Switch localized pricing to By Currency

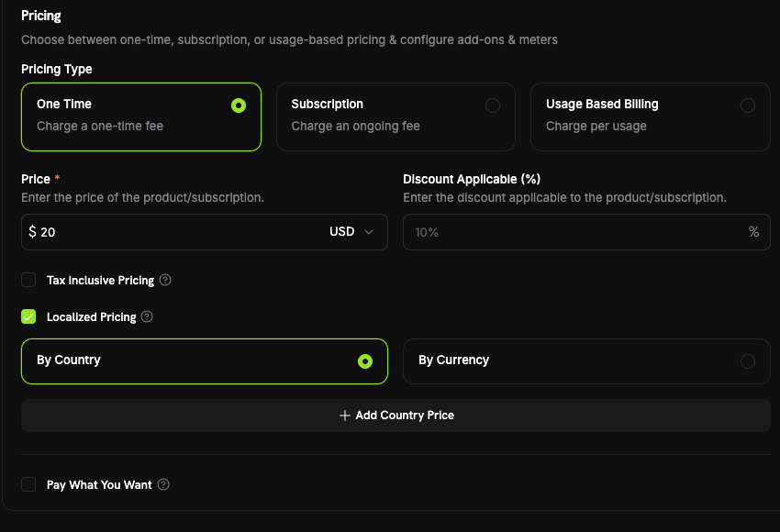tap(586, 361)
